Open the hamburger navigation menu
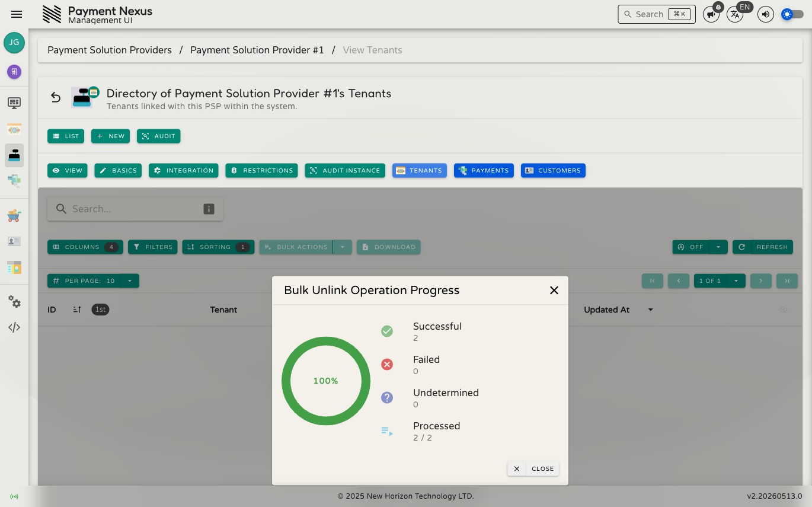The height and width of the screenshot is (507, 812). point(17,14)
